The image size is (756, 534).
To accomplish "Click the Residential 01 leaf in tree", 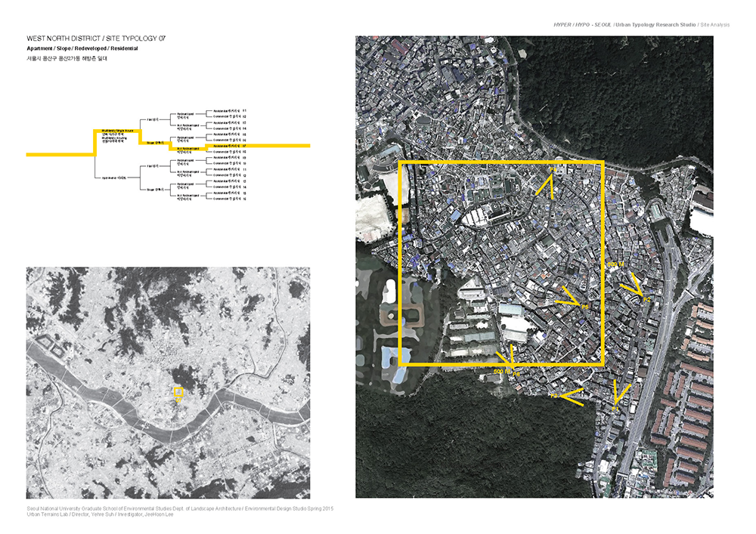I will (x=230, y=111).
